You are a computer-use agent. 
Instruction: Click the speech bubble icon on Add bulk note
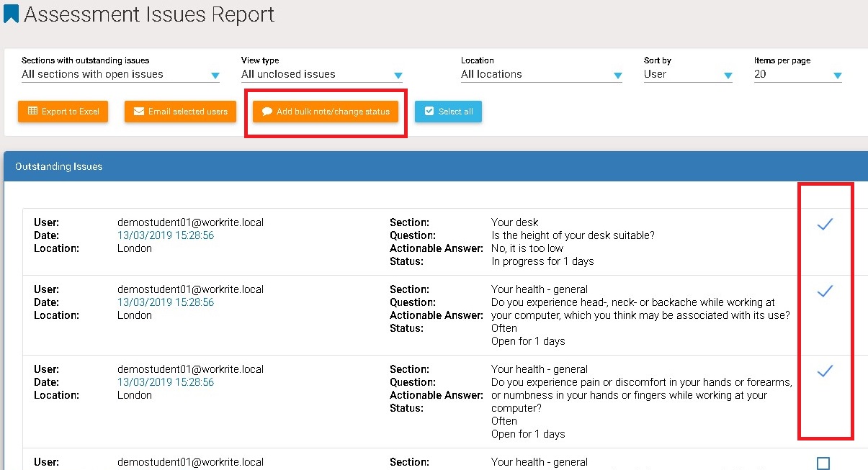tap(267, 112)
